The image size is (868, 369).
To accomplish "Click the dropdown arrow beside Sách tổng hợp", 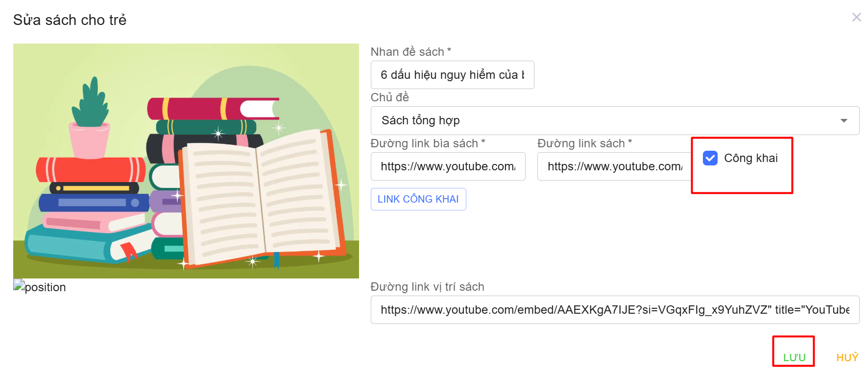I will [844, 120].
